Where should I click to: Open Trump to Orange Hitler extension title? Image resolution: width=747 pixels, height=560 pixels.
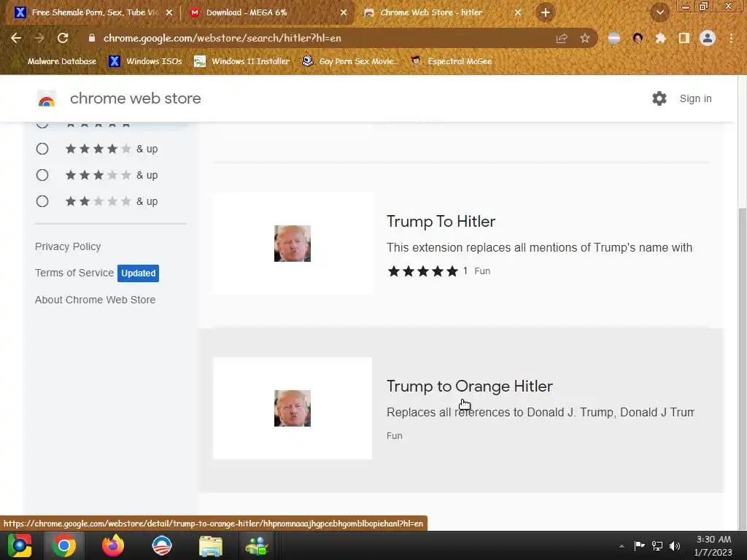point(470,386)
